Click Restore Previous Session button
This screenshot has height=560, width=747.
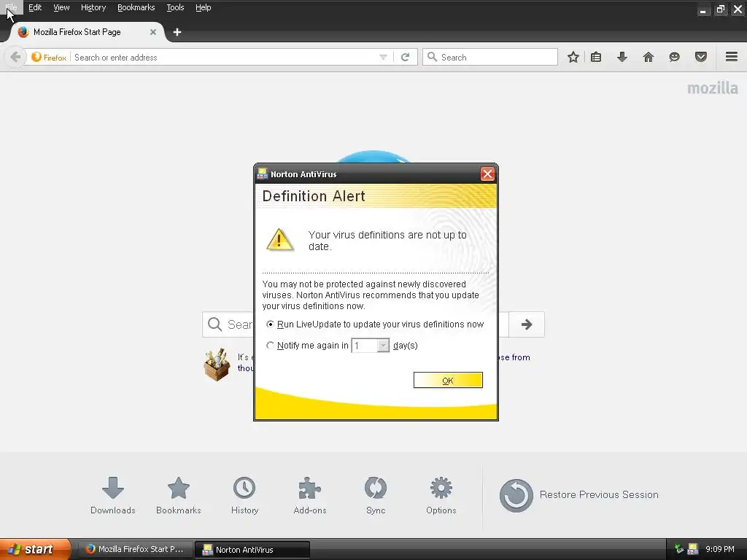point(578,495)
